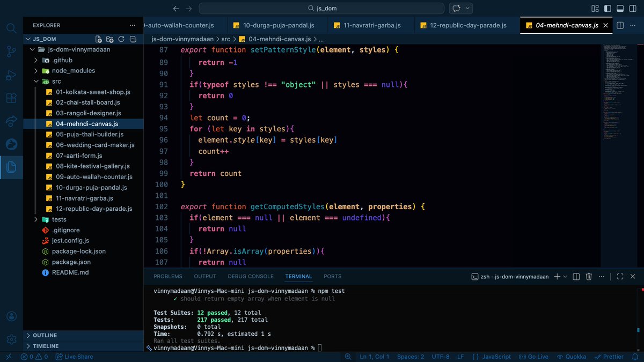This screenshot has width=644, height=362.
Task: Open Explorer views and more actions menu
Action: [133, 25]
